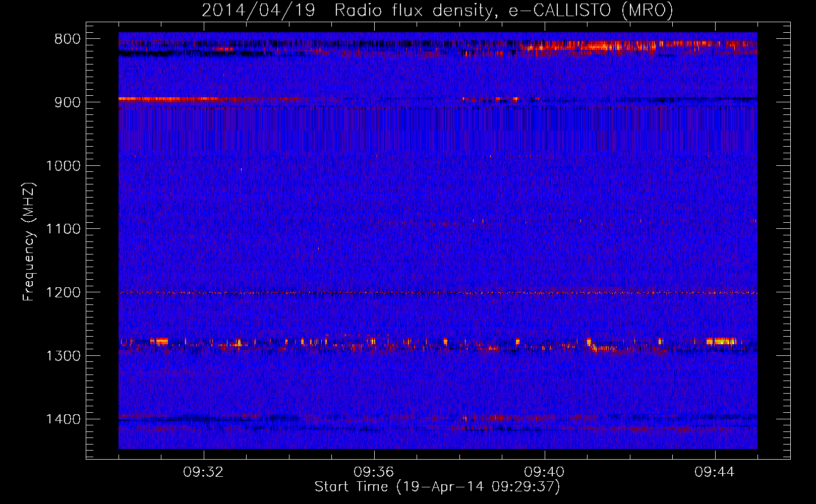Select the 1000 frequency axis label
The width and height of the screenshot is (816, 504).
pyautogui.click(x=63, y=166)
